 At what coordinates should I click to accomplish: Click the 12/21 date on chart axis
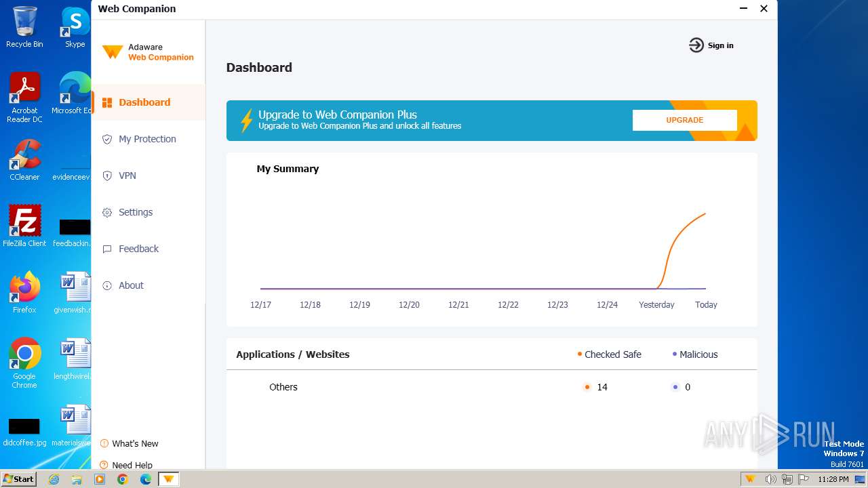tap(458, 305)
